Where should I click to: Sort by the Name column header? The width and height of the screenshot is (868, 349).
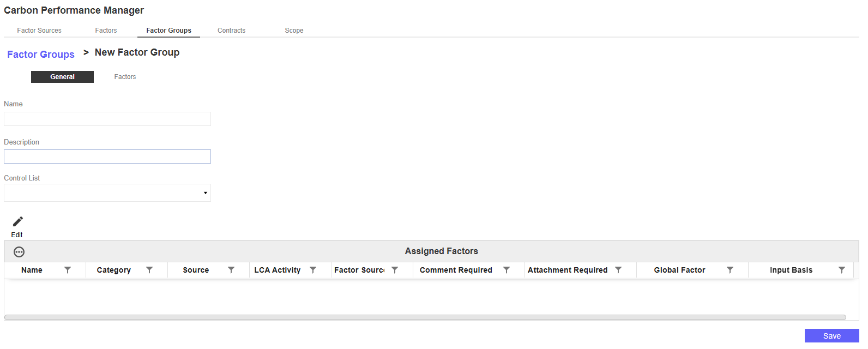click(32, 270)
